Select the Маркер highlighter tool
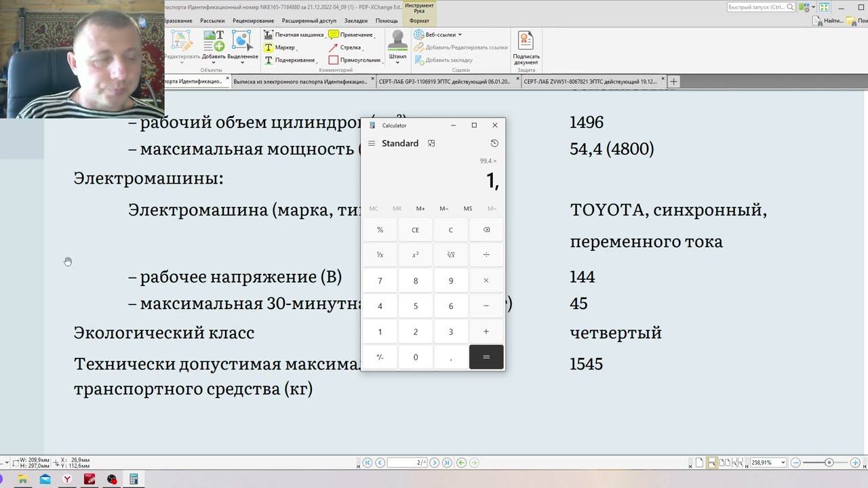Screen dimensions: 868x488 (x=280, y=47)
